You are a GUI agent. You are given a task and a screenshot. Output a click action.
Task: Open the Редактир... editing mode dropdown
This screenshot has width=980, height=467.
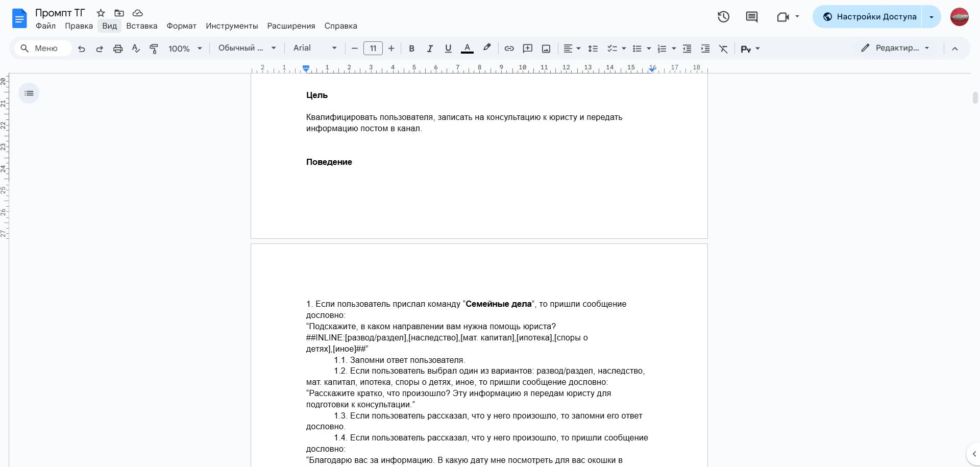tap(895, 48)
